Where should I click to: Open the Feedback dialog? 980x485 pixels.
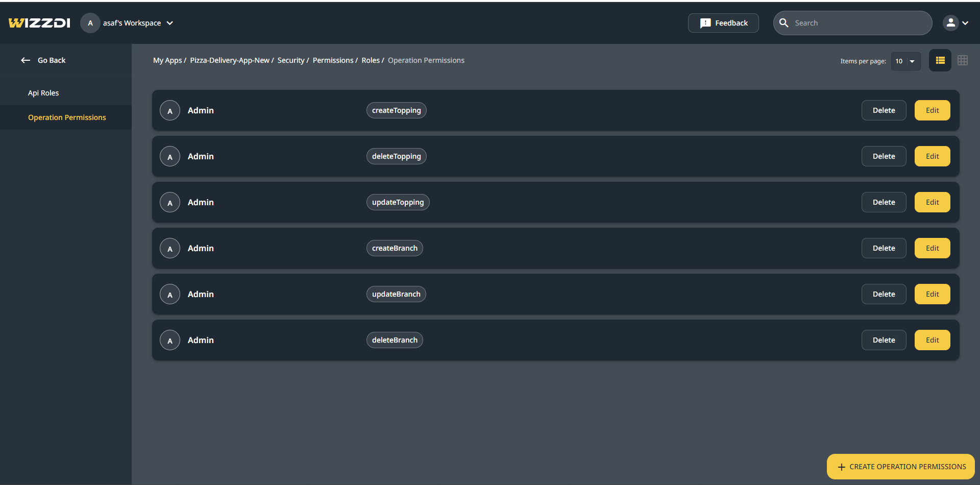pos(723,23)
